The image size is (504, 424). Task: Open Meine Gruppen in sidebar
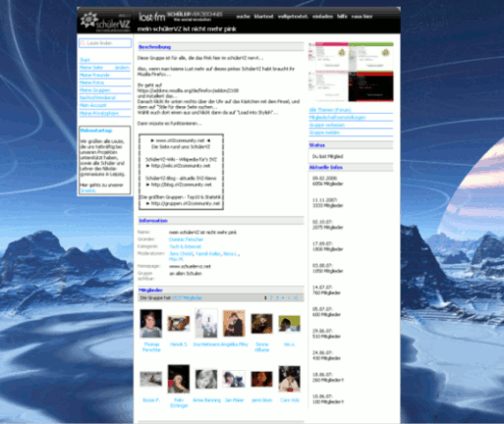pyautogui.click(x=94, y=90)
